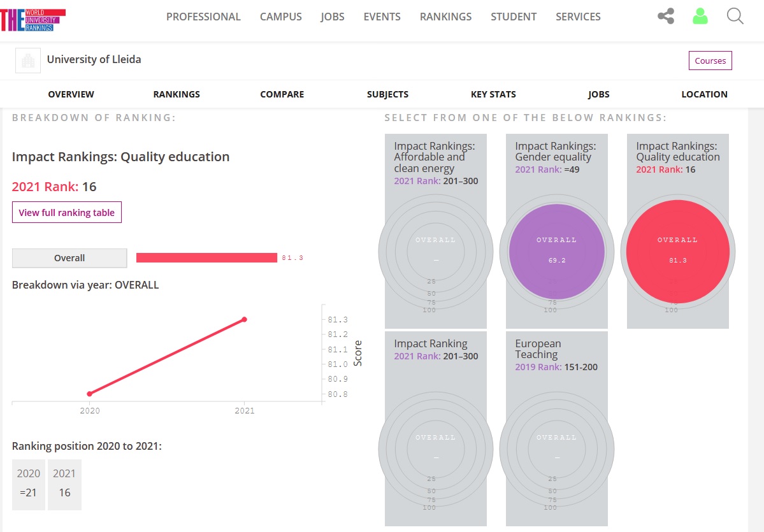The width and height of the screenshot is (764, 532).
Task: Click the 2021 data point on chart
Action: point(245,320)
